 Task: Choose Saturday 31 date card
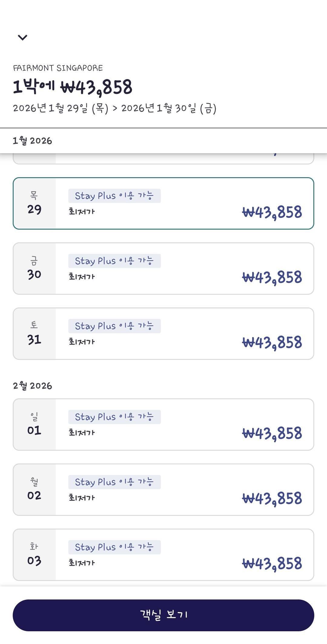[163, 334]
